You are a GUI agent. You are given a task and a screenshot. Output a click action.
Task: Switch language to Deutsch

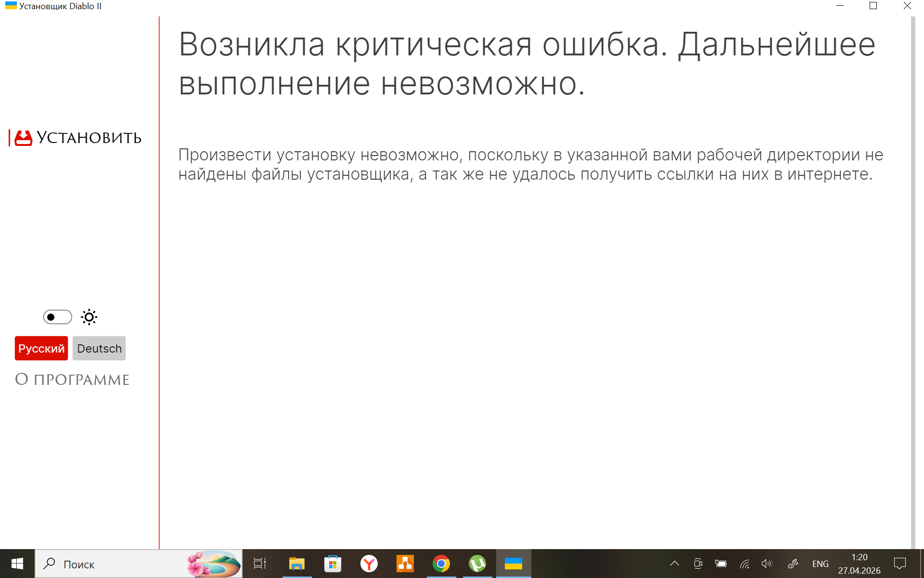tap(99, 348)
